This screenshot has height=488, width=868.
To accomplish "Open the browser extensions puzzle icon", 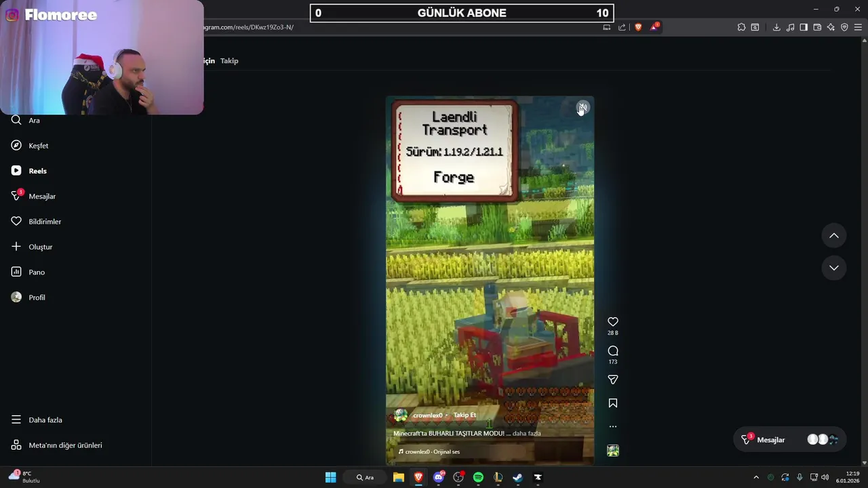I will (741, 27).
